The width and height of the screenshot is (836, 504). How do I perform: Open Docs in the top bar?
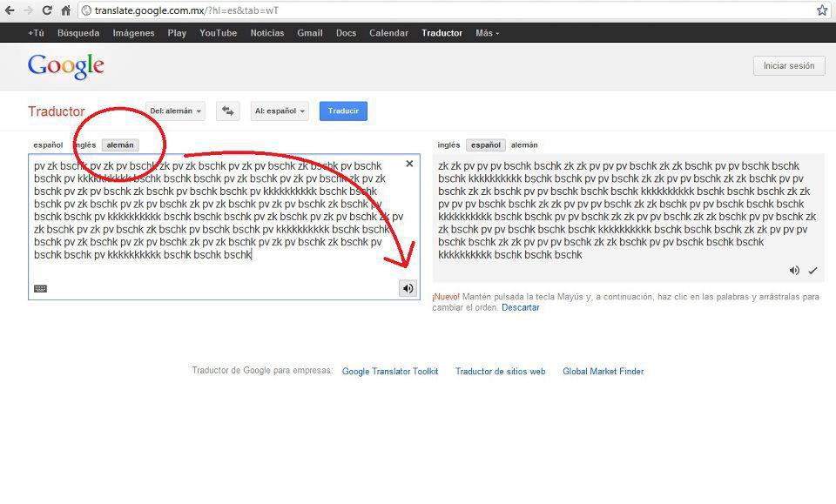[346, 33]
